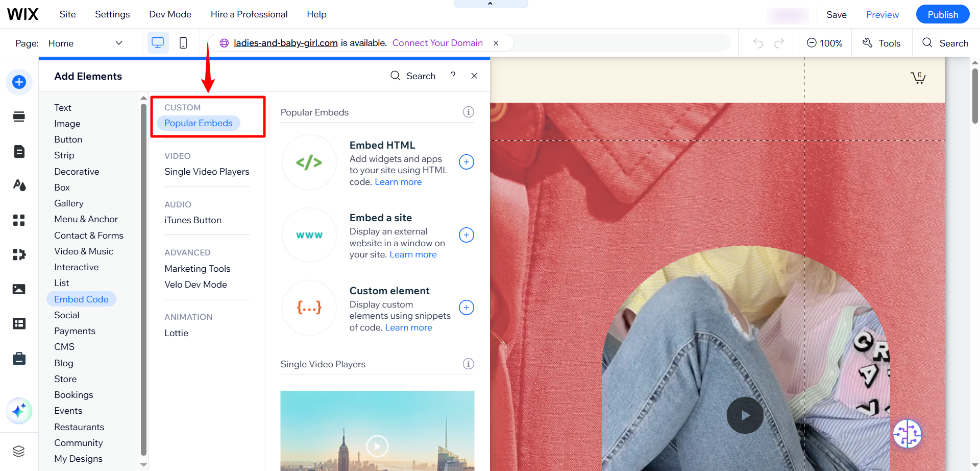Viewport: 980px width, 471px height.
Task: Switch to desktop view icon
Action: pos(158,43)
